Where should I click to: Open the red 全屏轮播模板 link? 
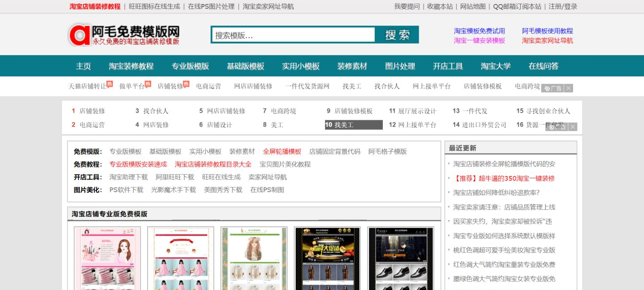coord(282,152)
